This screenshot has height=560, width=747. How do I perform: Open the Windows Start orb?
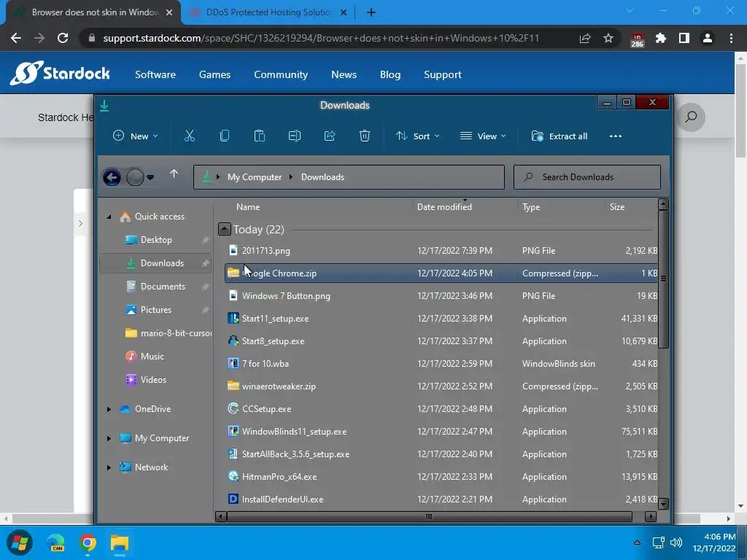pyautogui.click(x=20, y=542)
